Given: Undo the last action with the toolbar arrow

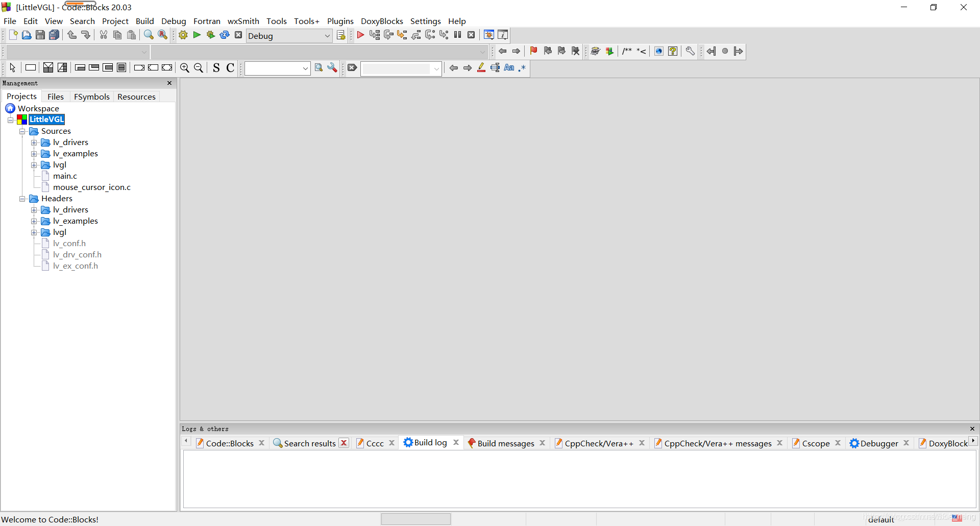Looking at the screenshot, I should (72, 35).
